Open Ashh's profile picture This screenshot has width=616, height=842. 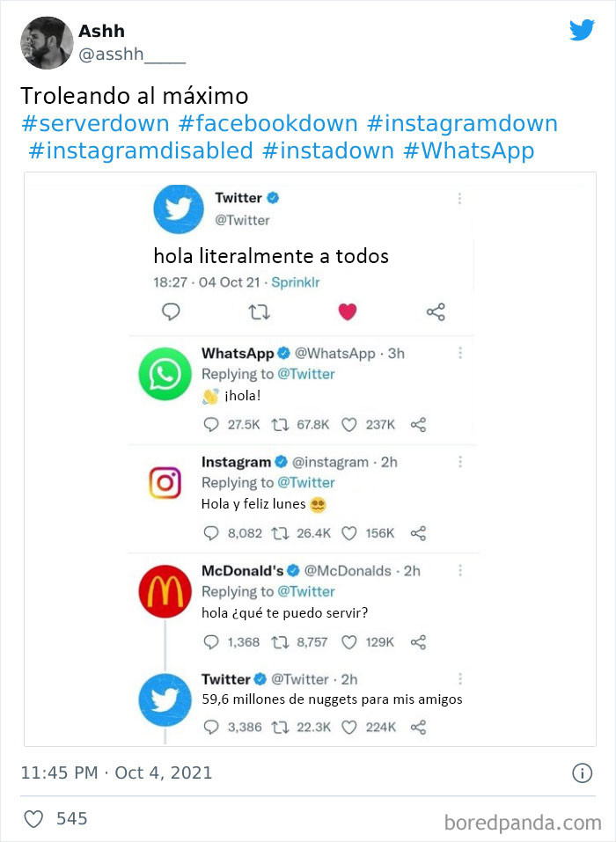(47, 42)
